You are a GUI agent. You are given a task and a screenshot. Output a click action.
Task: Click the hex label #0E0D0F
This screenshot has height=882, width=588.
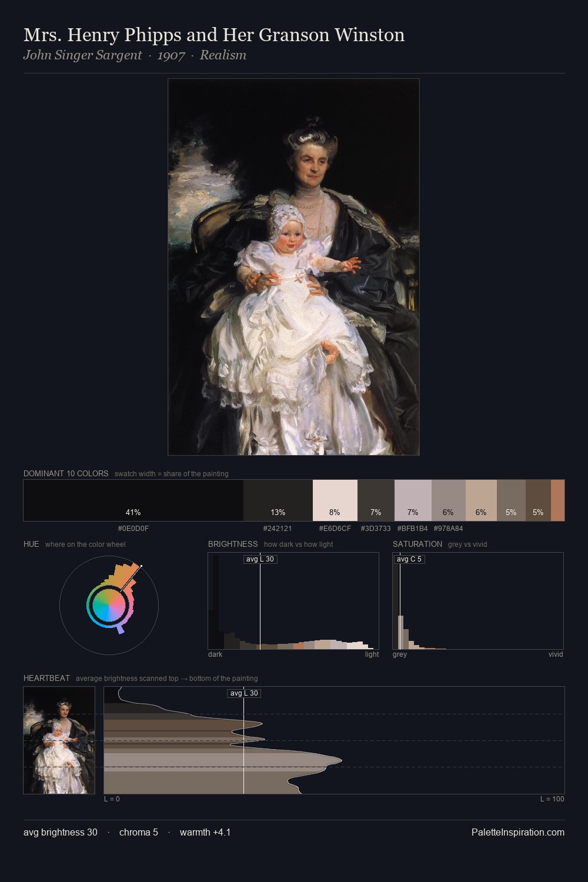point(133,529)
